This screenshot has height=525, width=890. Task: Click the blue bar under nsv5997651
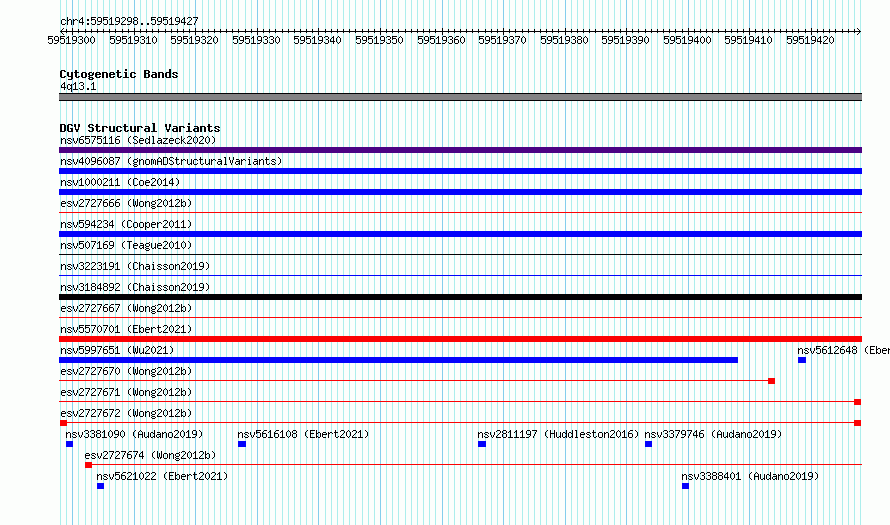398,360
